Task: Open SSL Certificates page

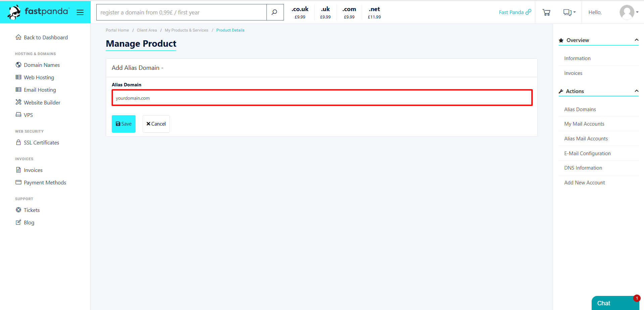Action: [x=41, y=142]
